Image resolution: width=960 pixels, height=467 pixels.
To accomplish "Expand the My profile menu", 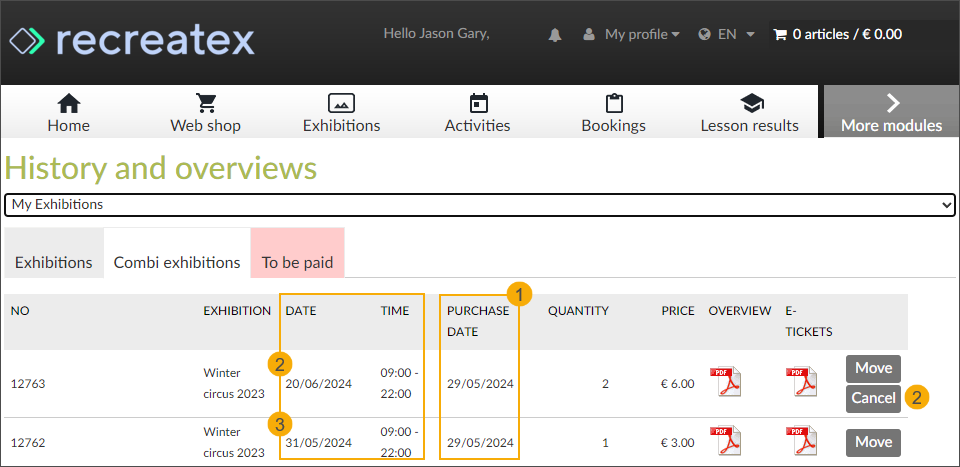I will click(632, 34).
